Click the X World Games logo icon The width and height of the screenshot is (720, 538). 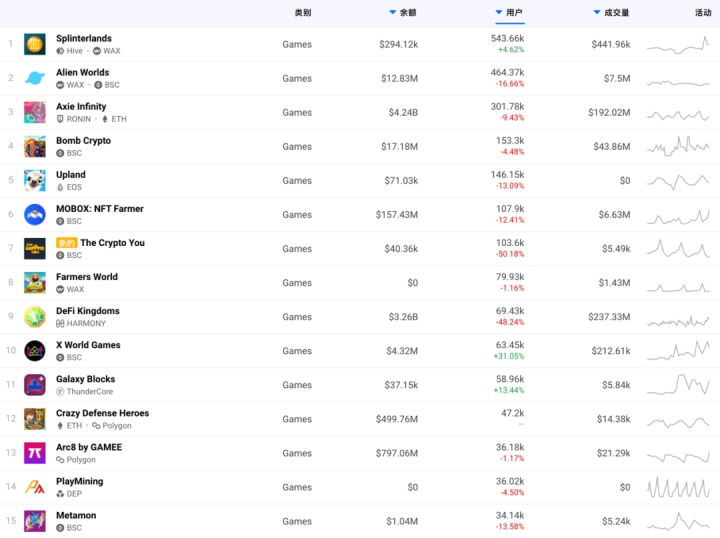tap(35, 351)
